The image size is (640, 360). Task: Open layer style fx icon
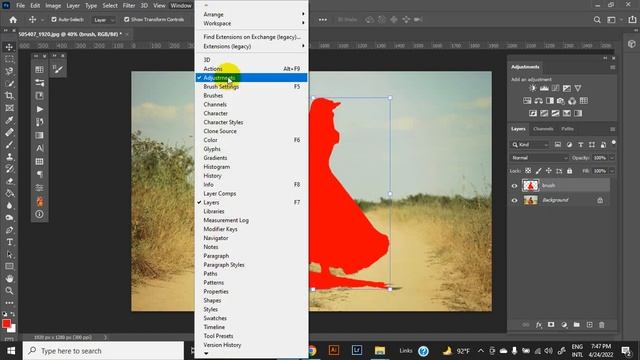pyautogui.click(x=539, y=325)
